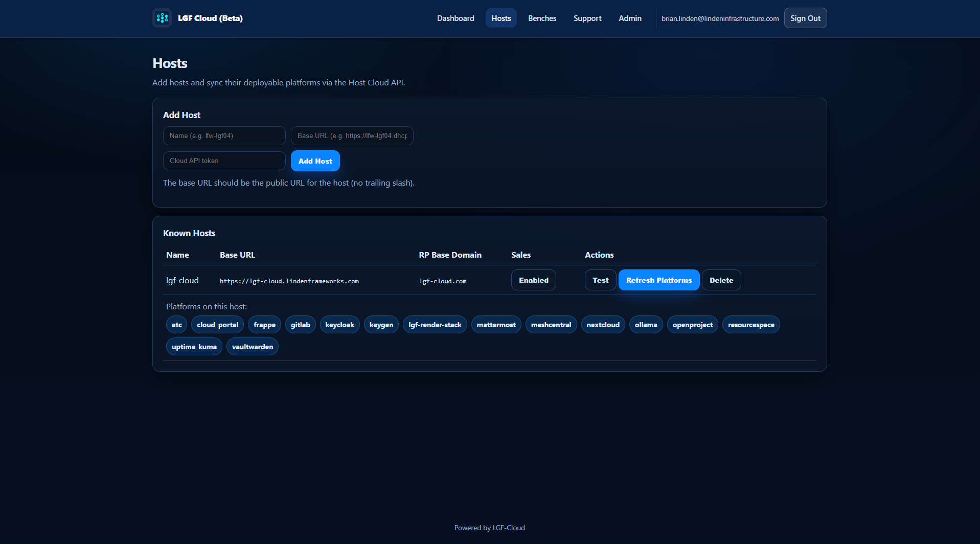Click the Base URL column header
Image resolution: width=980 pixels, height=544 pixels.
point(237,255)
